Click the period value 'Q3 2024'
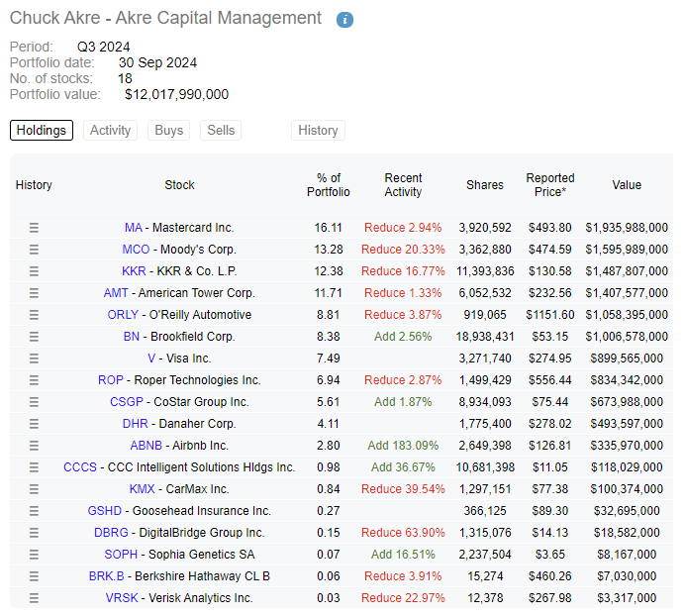This screenshot has width=684, height=616. (103, 47)
